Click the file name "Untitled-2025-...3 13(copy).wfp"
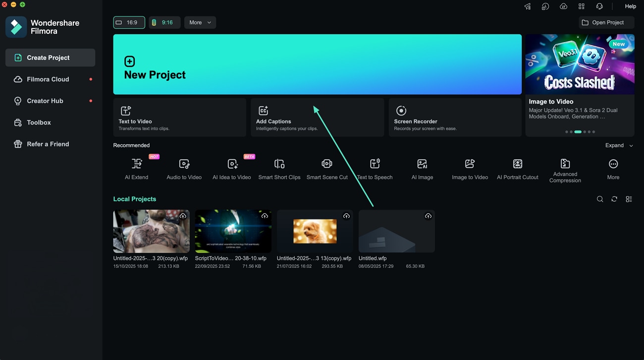Image resolution: width=644 pixels, height=360 pixels. point(314,258)
